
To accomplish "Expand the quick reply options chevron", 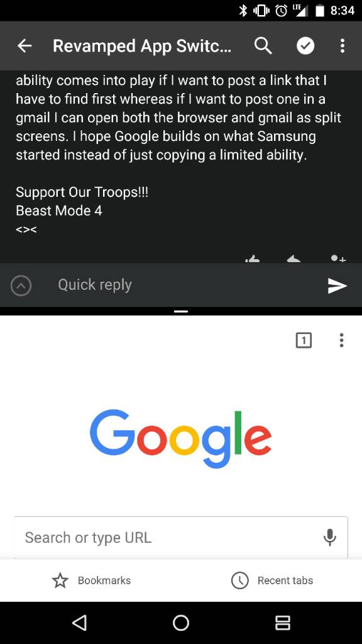I will click(x=21, y=286).
